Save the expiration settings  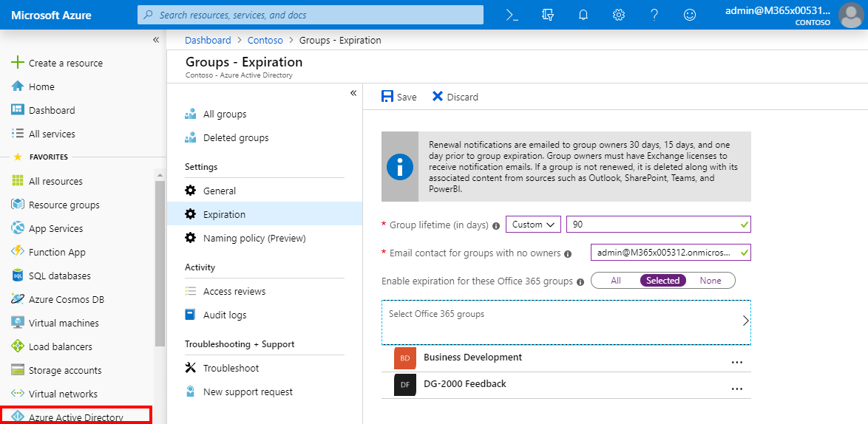pos(399,97)
